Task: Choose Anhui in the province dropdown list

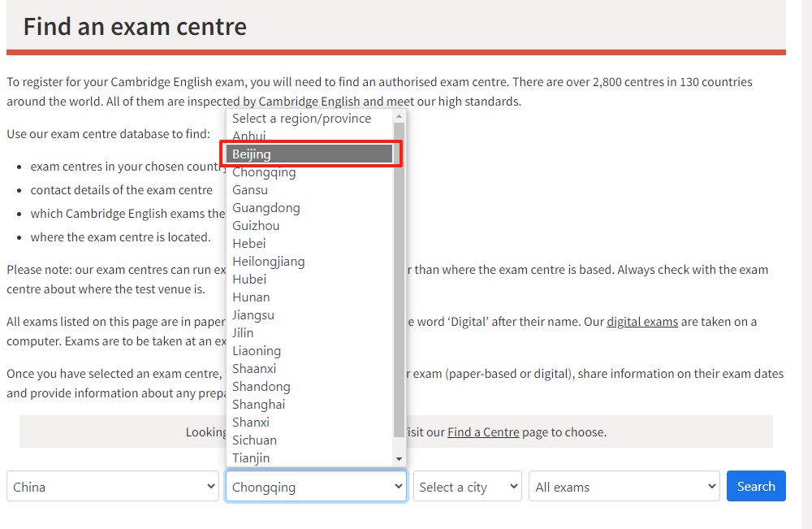Action: pyautogui.click(x=309, y=137)
